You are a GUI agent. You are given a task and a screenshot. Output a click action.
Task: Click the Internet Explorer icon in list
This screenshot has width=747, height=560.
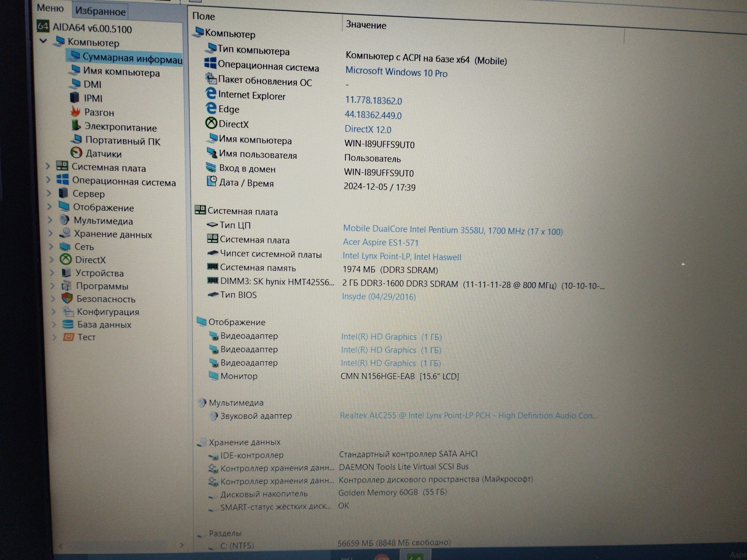pos(210,93)
